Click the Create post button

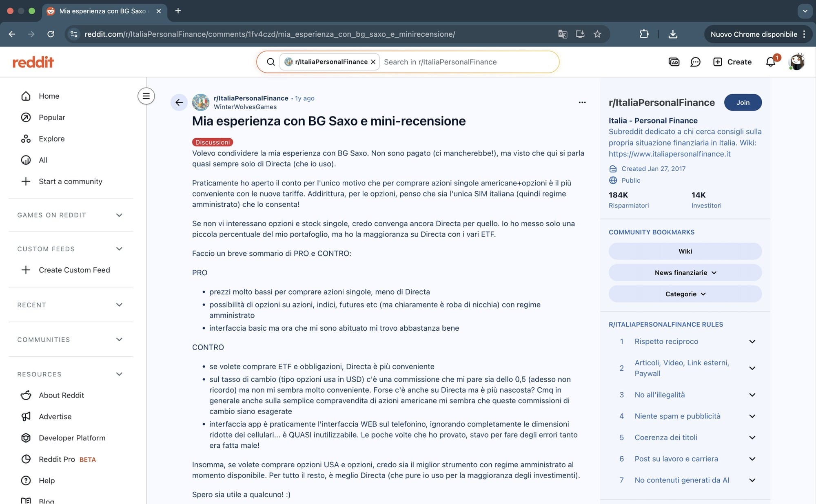[732, 62]
